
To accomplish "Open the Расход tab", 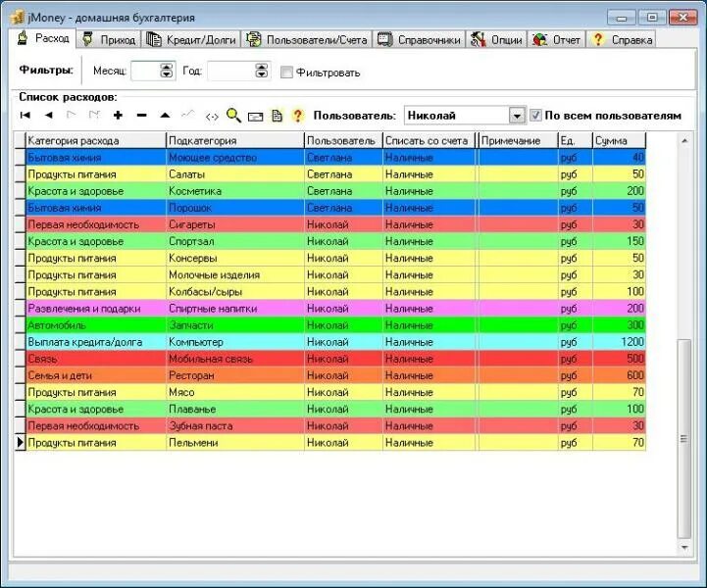I will 43,39.
